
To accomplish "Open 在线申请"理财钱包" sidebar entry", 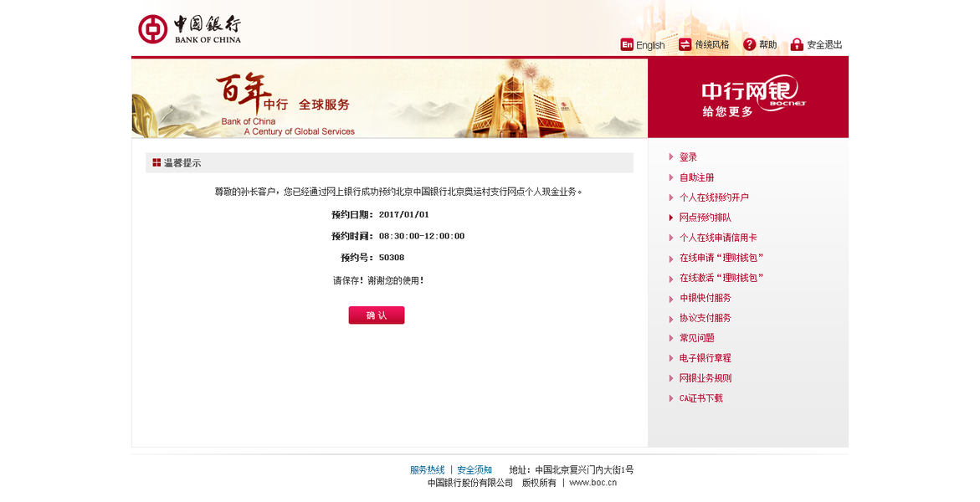I will pos(721,257).
